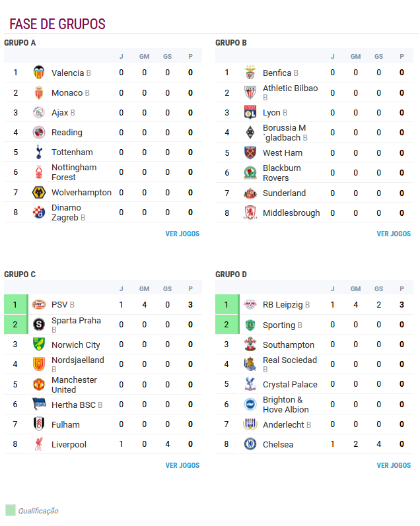The height and width of the screenshot is (526, 420).
Task: Click the Manchester United crest
Action: point(39,385)
